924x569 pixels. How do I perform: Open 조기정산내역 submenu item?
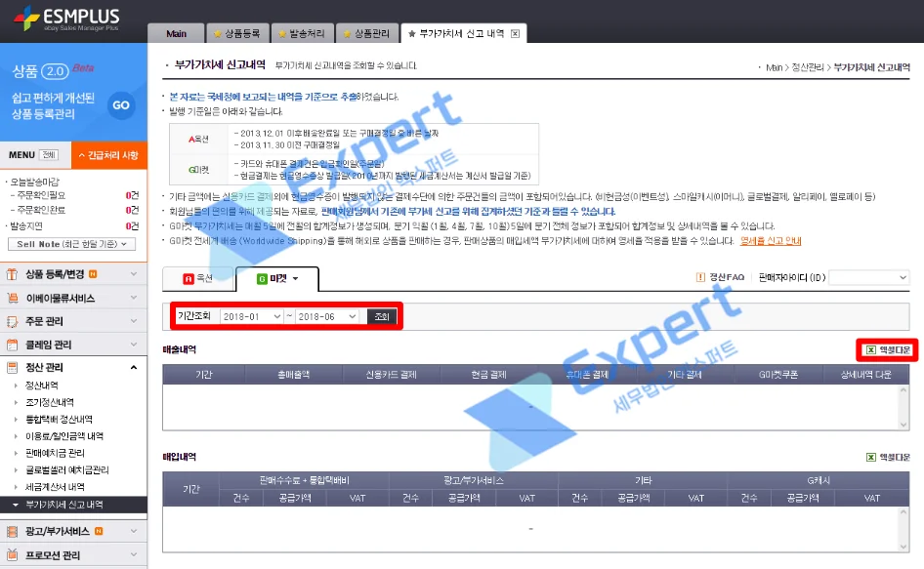tap(50, 402)
